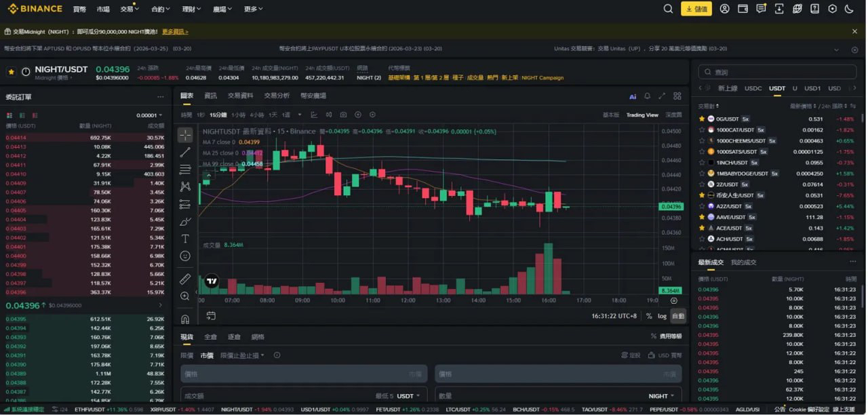Select the 全倉 margin tab

[211, 336]
